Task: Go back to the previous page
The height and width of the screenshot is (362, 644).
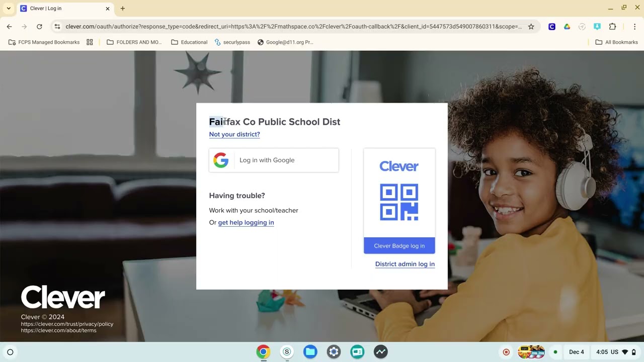Action: (9, 27)
